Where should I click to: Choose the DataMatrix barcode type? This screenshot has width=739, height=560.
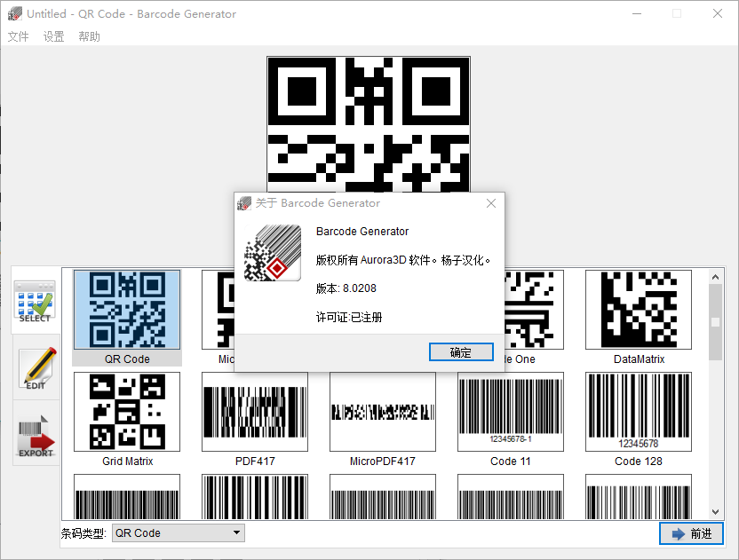tap(638, 310)
